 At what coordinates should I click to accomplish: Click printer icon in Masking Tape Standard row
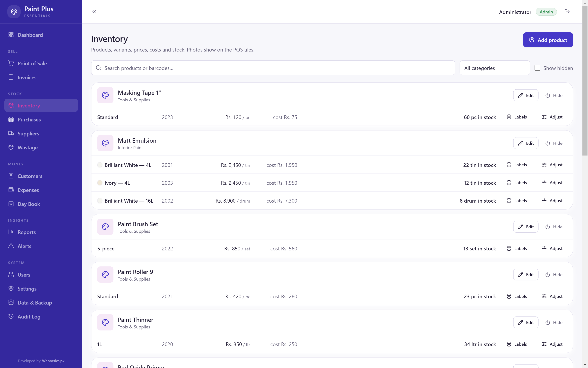(509, 117)
